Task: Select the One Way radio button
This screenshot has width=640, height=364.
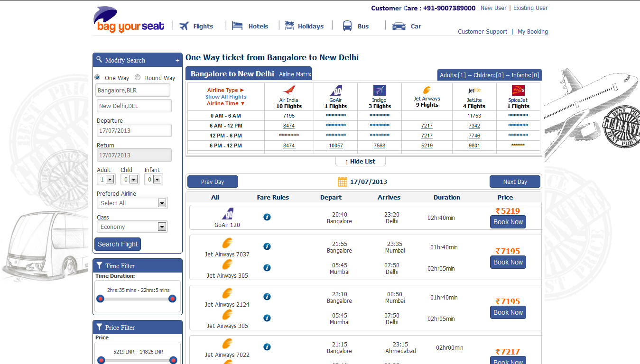Action: pos(97,77)
